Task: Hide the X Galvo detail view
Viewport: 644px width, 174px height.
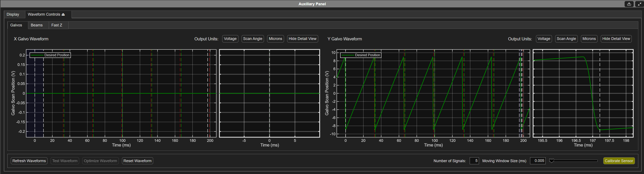Action: tap(303, 39)
